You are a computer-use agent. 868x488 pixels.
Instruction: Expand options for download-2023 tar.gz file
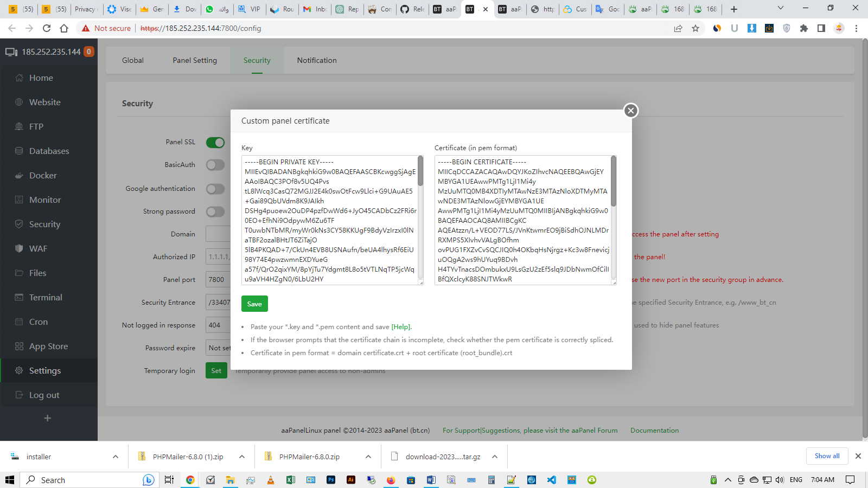(495, 457)
